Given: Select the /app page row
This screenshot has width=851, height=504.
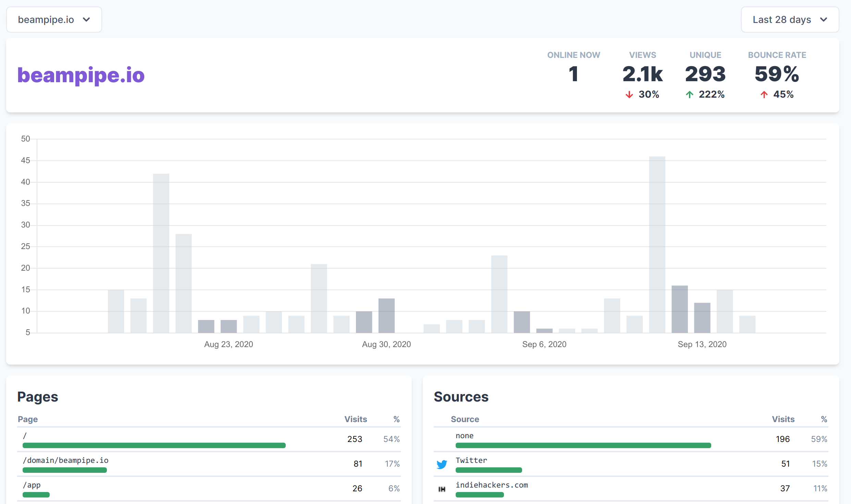Looking at the screenshot, I should (x=32, y=485).
